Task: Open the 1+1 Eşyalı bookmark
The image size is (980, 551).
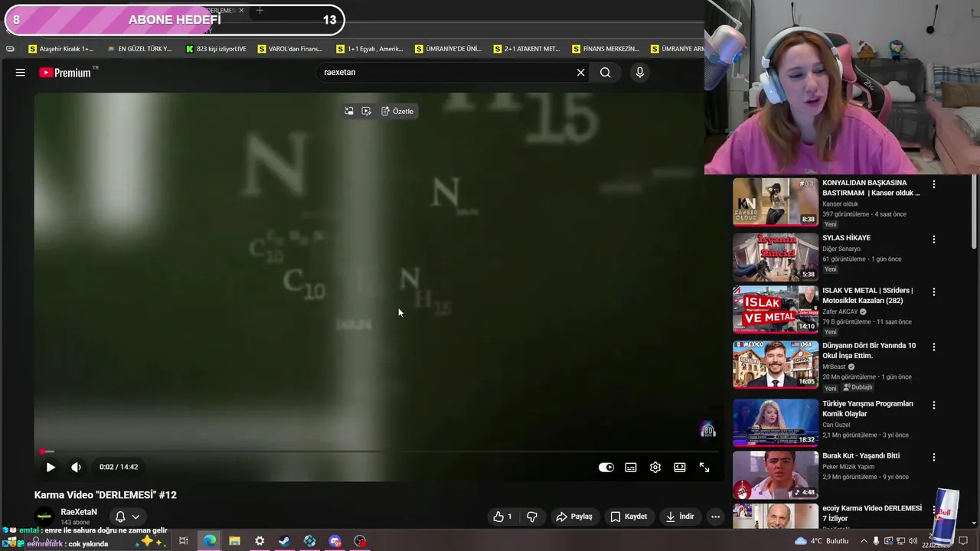Action: [369, 49]
